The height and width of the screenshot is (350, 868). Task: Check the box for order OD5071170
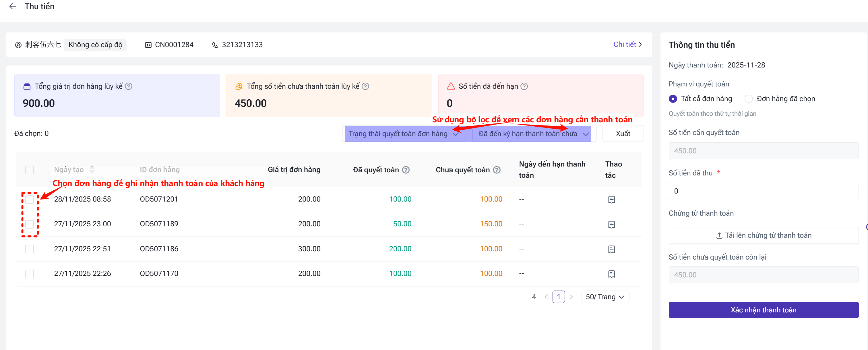point(30,274)
